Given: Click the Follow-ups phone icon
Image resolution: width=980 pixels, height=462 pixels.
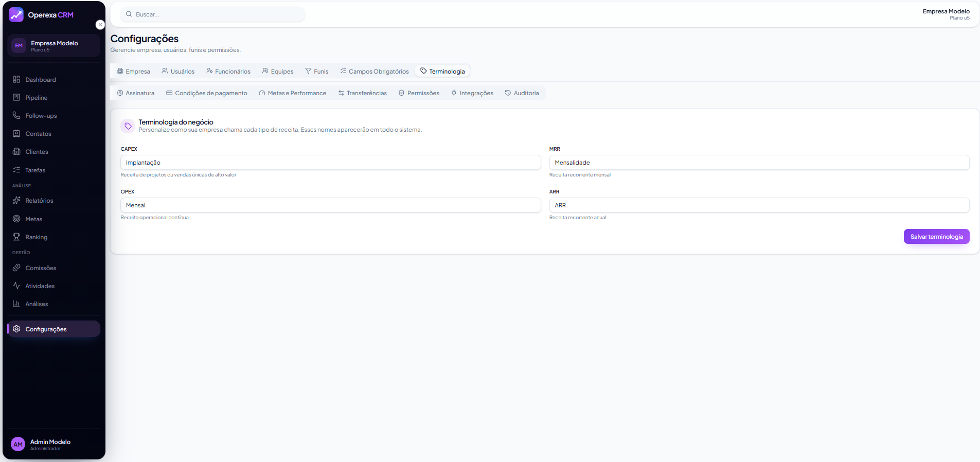Looking at the screenshot, I should [x=16, y=115].
